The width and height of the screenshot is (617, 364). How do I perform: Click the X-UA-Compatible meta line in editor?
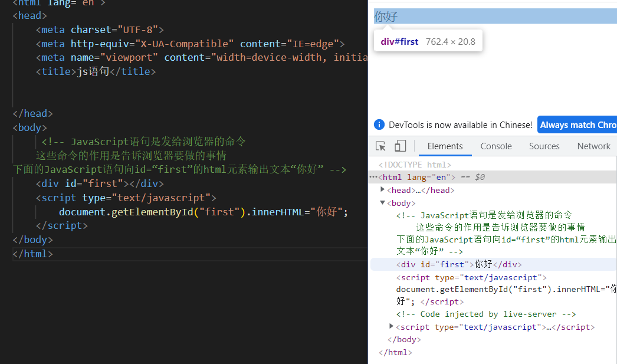(190, 44)
